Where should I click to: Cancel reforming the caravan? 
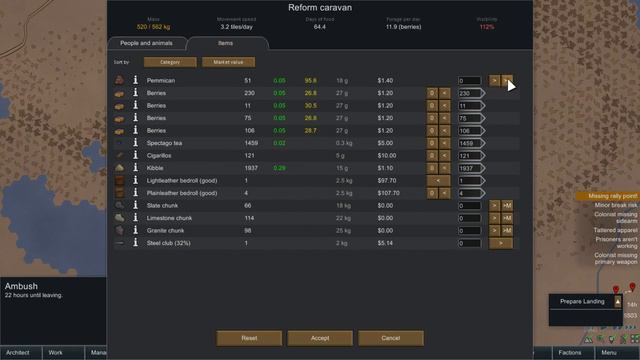[x=391, y=338]
